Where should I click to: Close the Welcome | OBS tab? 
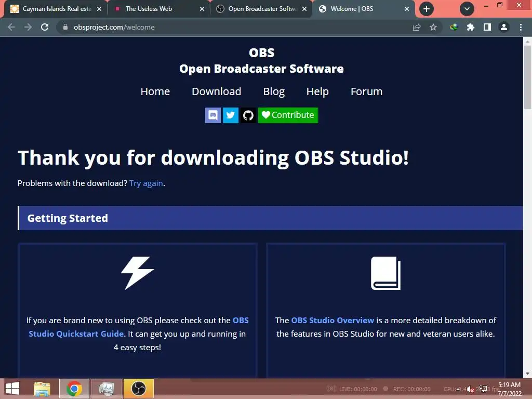407,9
